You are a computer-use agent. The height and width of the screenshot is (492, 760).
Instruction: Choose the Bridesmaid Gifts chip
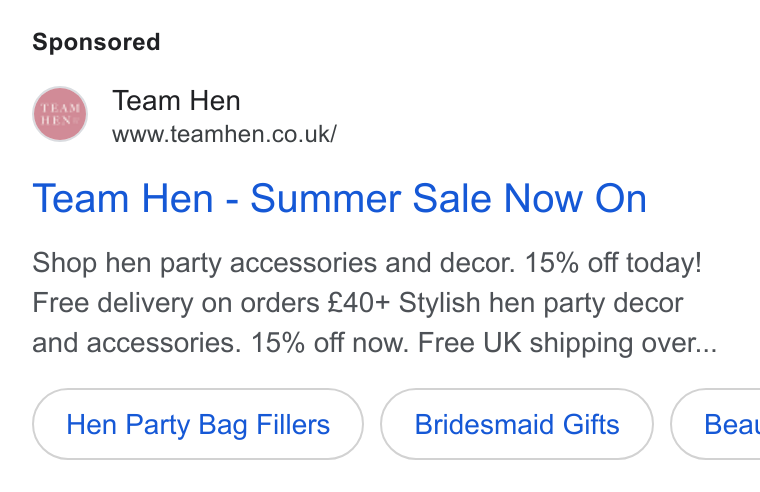[517, 424]
